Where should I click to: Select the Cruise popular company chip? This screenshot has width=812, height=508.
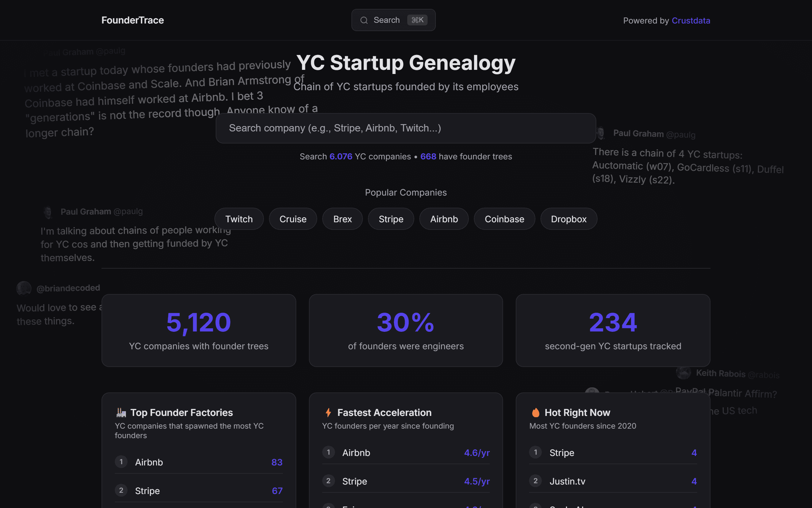pos(293,219)
